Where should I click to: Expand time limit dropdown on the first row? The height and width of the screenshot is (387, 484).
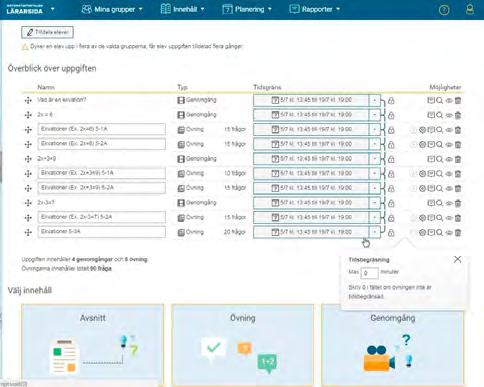point(374,100)
